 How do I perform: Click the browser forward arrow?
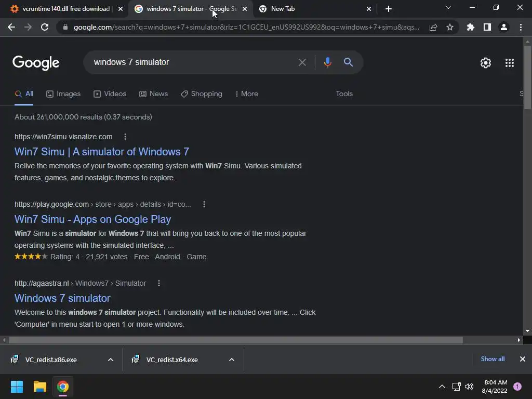coord(28,27)
